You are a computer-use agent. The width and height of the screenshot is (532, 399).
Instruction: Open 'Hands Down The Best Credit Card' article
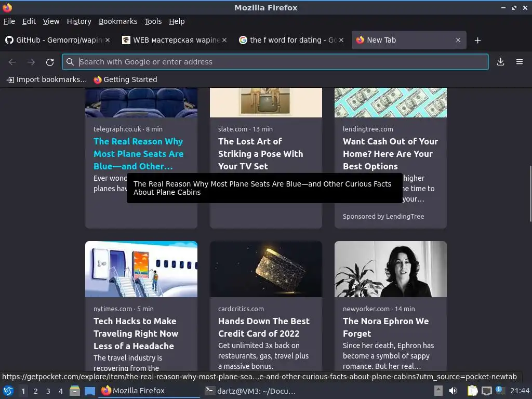[x=263, y=327]
